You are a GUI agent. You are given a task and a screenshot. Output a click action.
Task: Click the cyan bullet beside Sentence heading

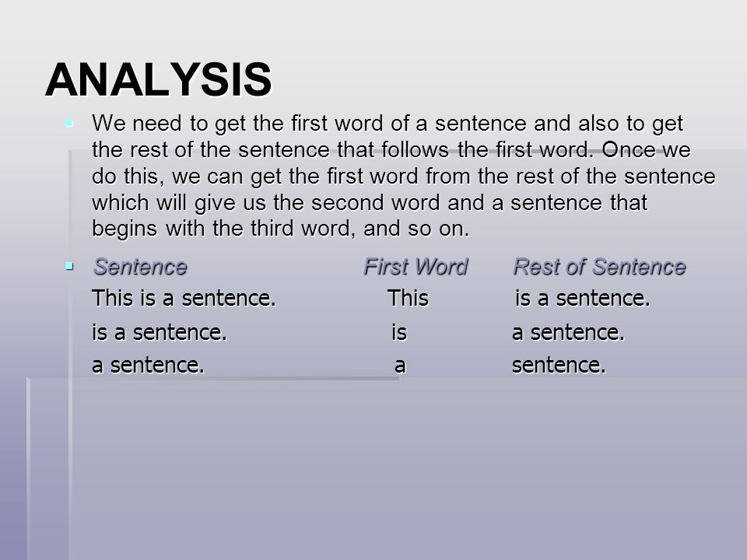click(69, 266)
